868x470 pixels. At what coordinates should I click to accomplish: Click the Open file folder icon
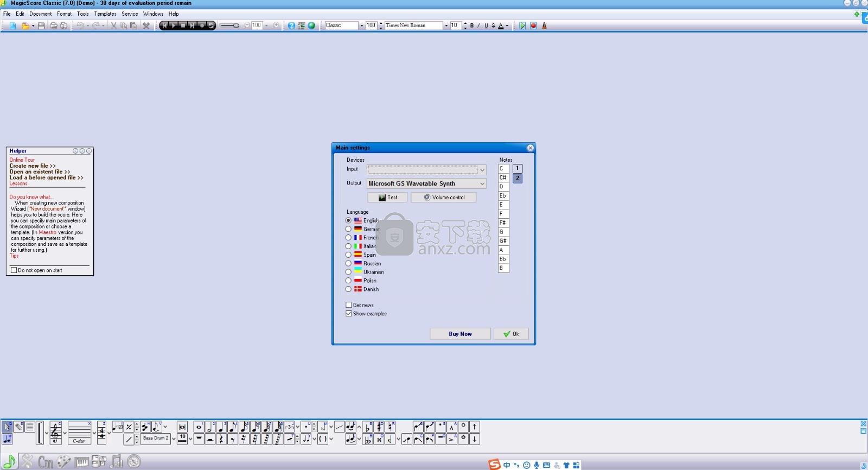point(25,26)
